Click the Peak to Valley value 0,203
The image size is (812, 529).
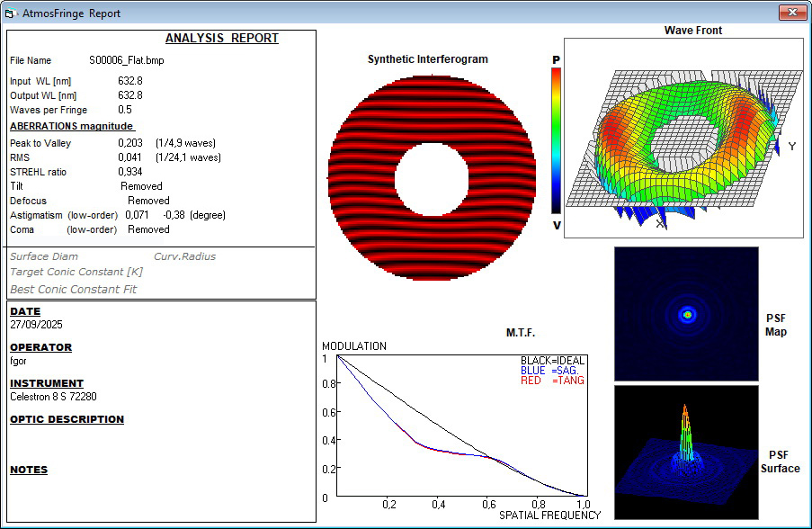pyautogui.click(x=130, y=143)
